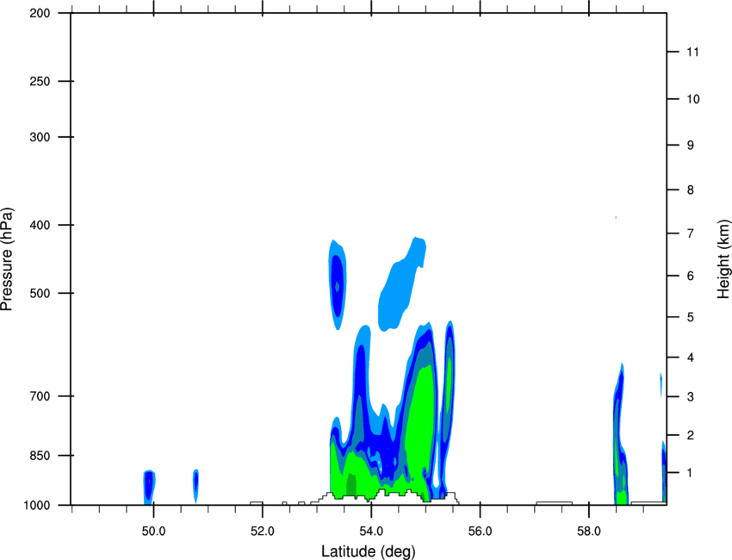Viewport: 732px width, 560px height.
Task: Click the small blue contour near latitude 50
Action: [149, 487]
